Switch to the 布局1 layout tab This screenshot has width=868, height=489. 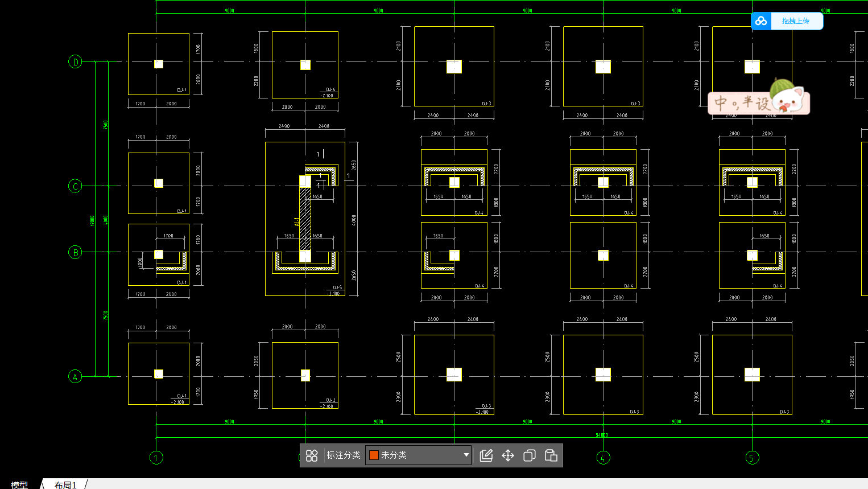point(65,484)
